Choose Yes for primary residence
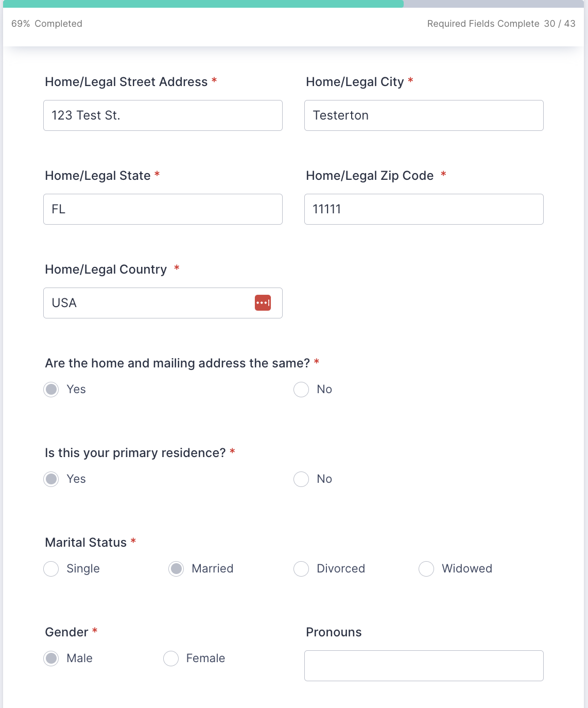Screen dimensions: 588x708 tap(51, 479)
